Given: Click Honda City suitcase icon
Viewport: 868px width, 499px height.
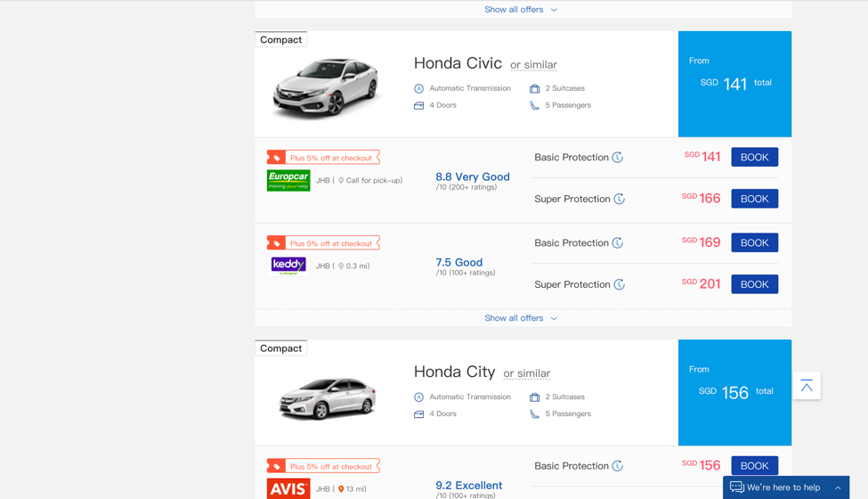Looking at the screenshot, I should click(534, 397).
